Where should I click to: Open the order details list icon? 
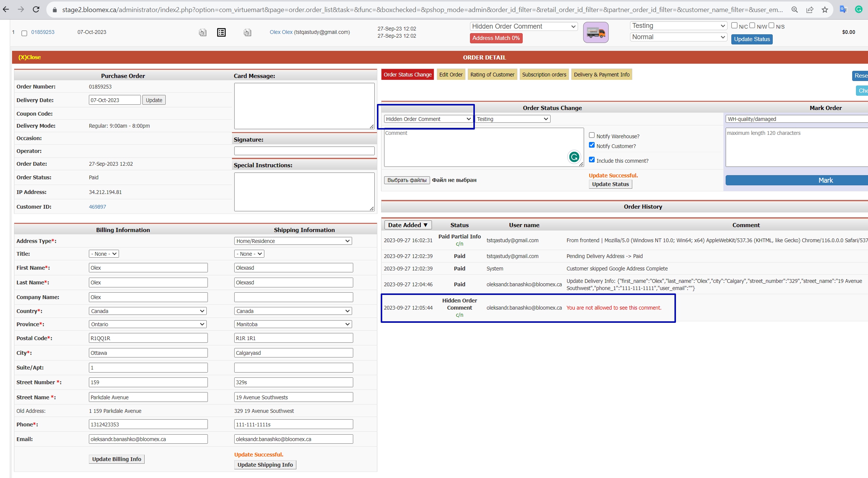pos(221,32)
